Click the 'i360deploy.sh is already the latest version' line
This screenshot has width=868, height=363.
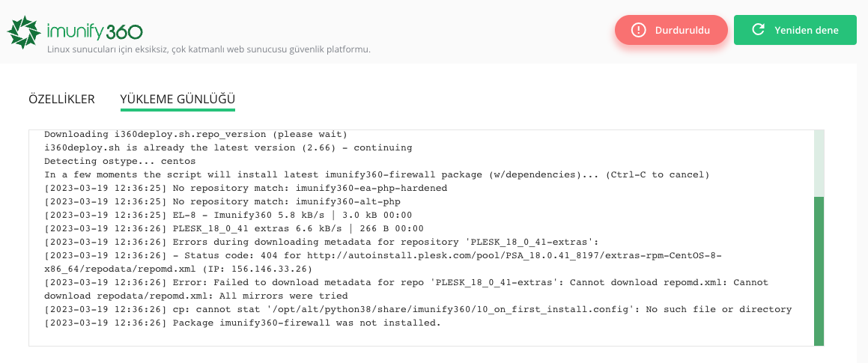pos(228,147)
